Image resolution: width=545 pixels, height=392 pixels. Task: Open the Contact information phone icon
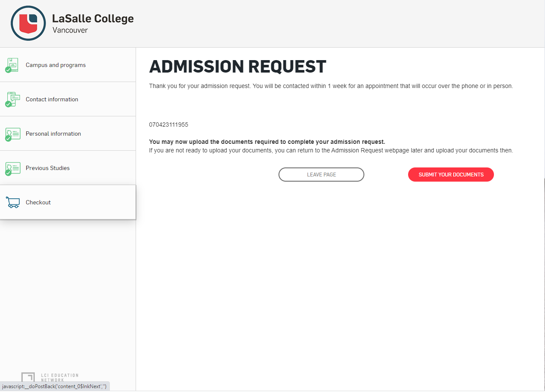point(13,99)
